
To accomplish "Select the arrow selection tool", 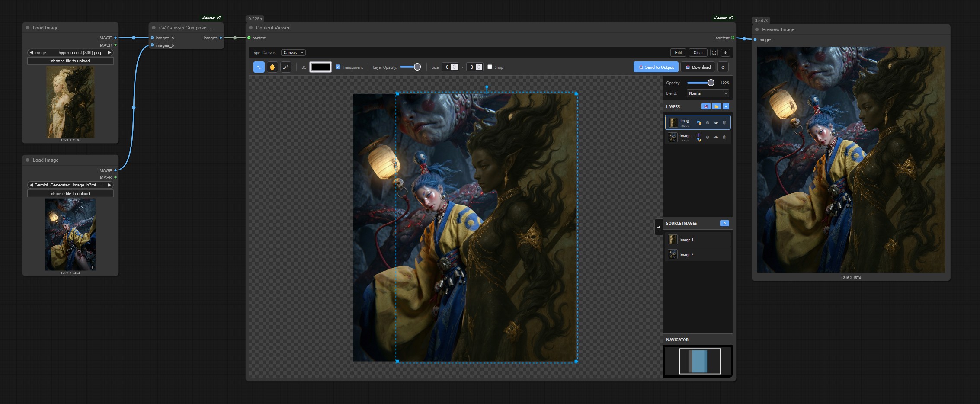I will pyautogui.click(x=259, y=67).
